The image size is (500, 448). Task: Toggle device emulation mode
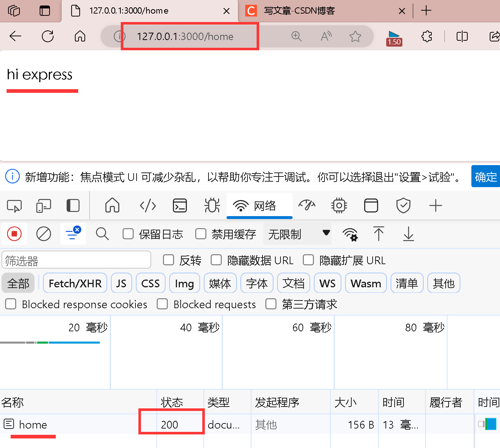(x=44, y=205)
